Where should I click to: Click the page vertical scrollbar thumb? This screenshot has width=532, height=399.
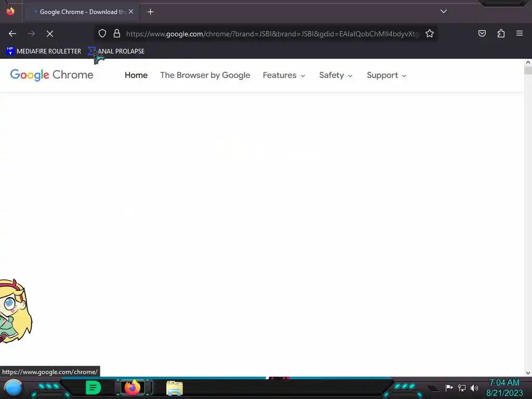[528, 70]
